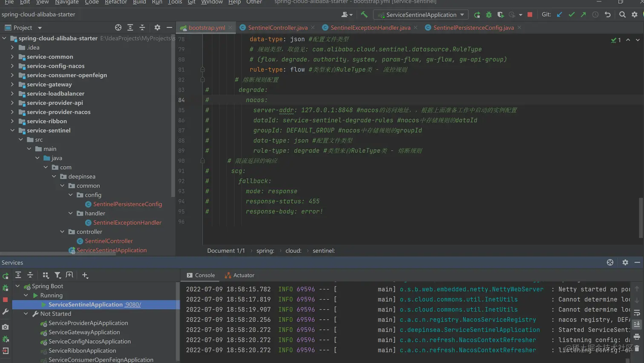Click the rollback undo arrow icon
This screenshot has height=363, width=644.
[x=608, y=14]
